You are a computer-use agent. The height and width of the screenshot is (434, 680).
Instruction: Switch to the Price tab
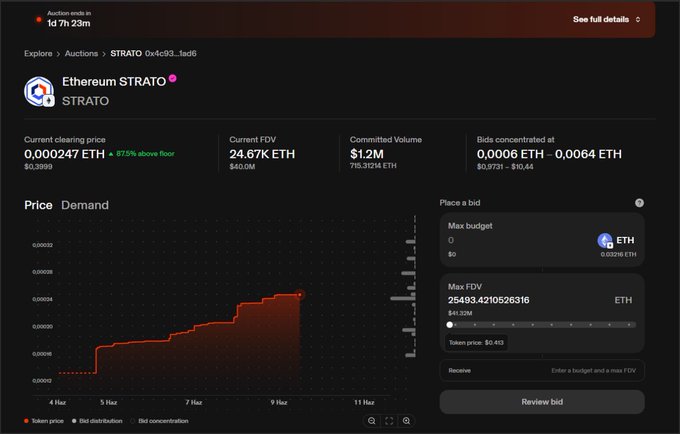[38, 205]
